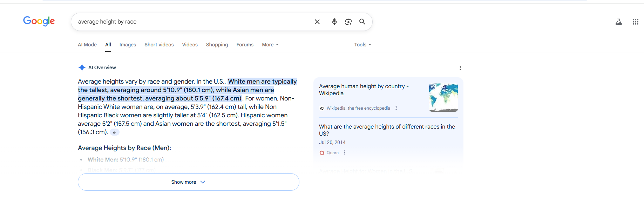
Task: Click the Quora favicon
Action: (322, 153)
